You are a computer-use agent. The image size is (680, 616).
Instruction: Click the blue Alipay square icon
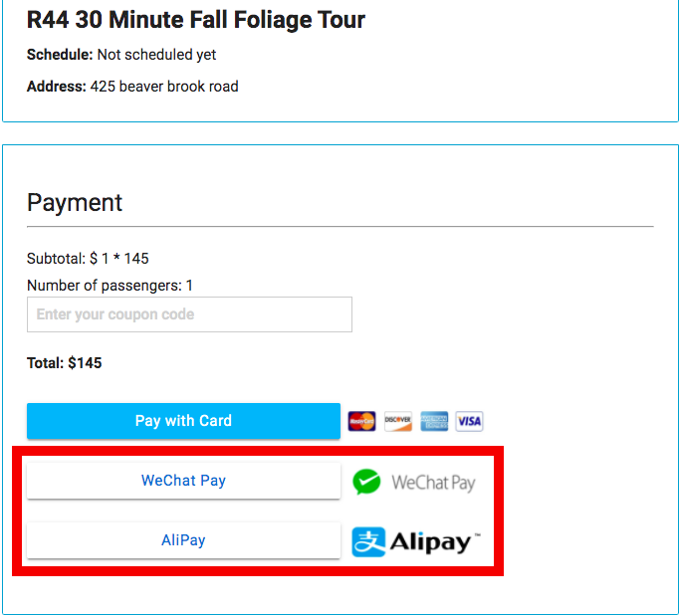pyautogui.click(x=368, y=542)
